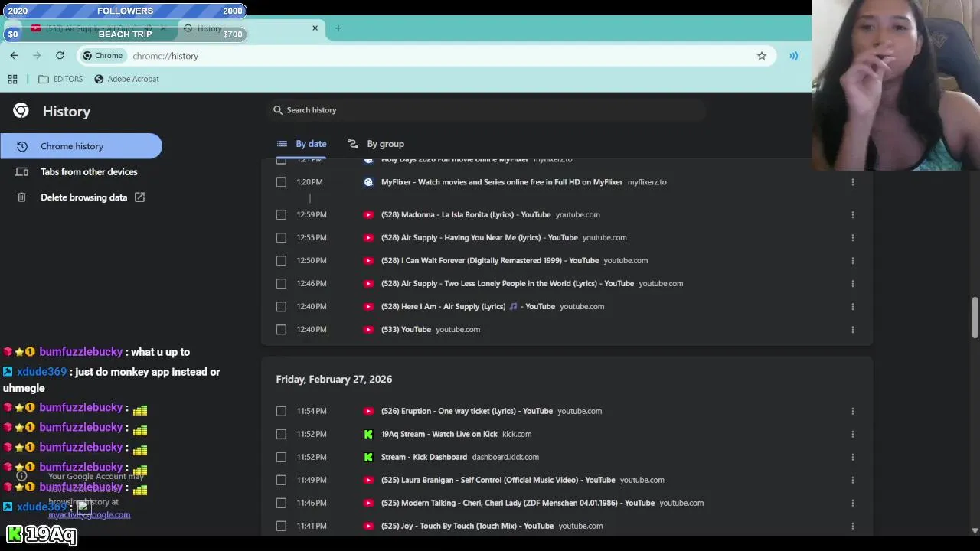The height and width of the screenshot is (551, 980).
Task: Go back with the browser back arrow
Action: [14, 56]
